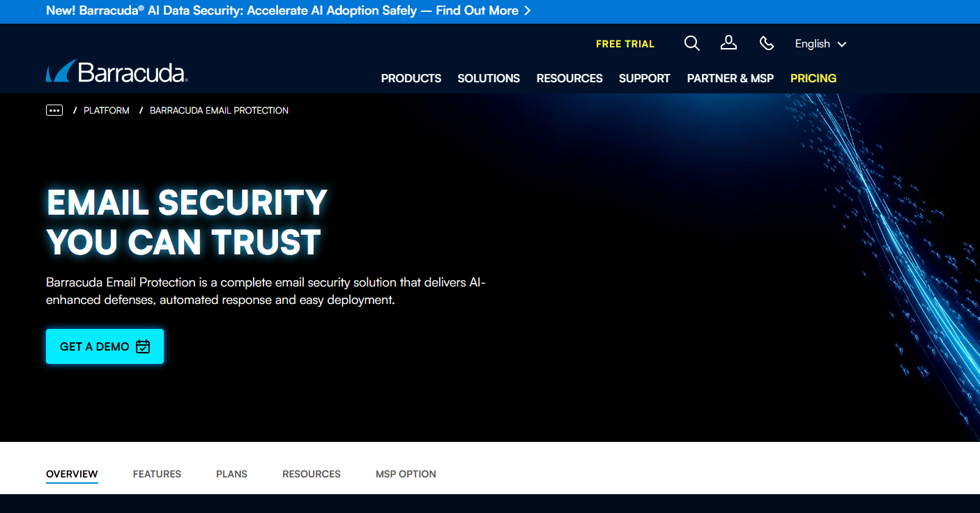Click the GET A DEMO button

pyautogui.click(x=105, y=346)
